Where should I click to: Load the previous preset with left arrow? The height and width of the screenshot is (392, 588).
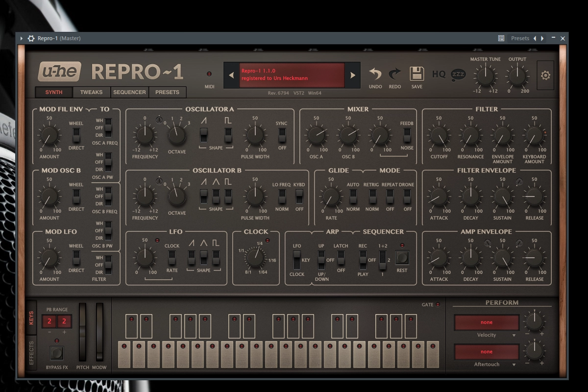tap(232, 75)
